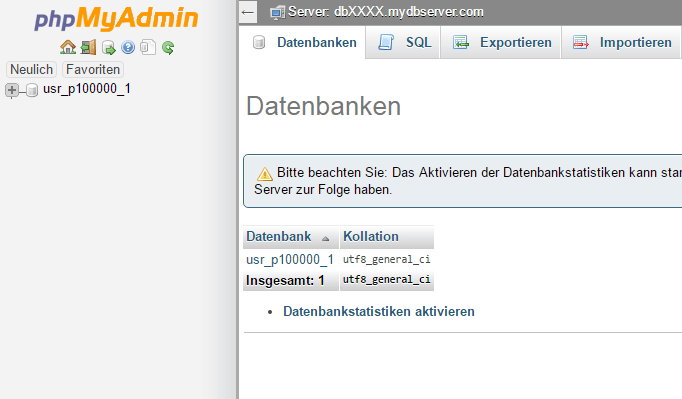Open the Exportieren tab
This screenshot has height=399, width=682.
[501, 42]
